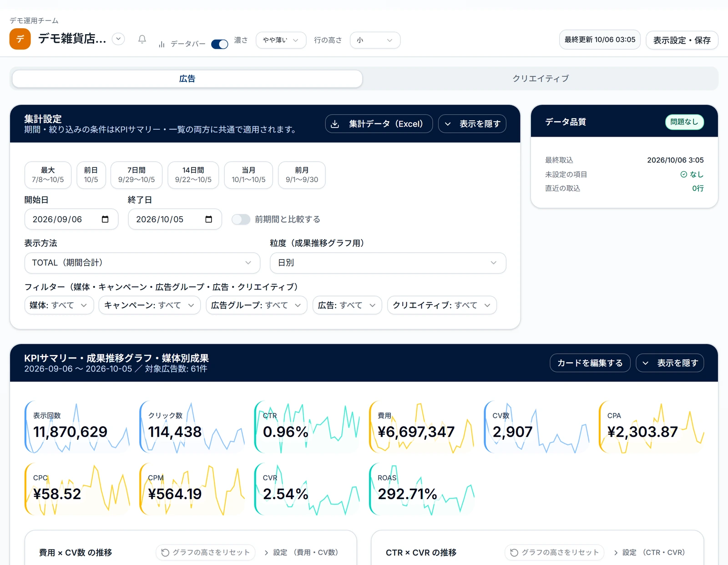Toggle the データバー switch
This screenshot has width=728, height=565.
pyautogui.click(x=220, y=44)
